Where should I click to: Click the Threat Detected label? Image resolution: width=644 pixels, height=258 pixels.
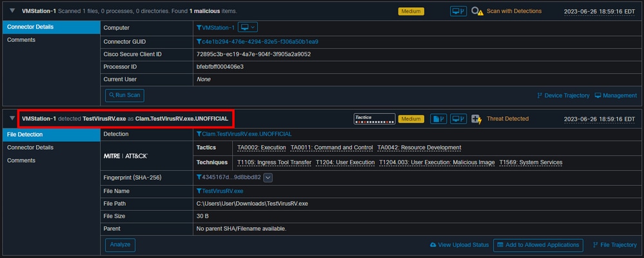[507, 119]
